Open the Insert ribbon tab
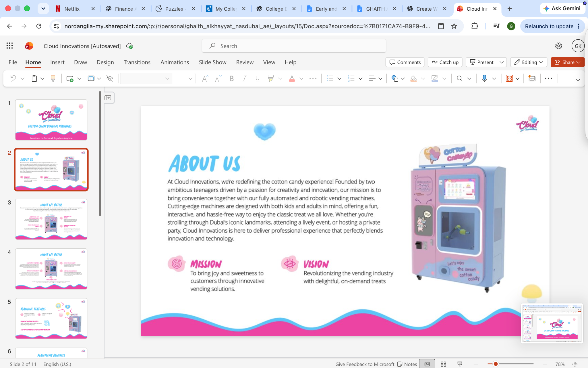This screenshot has width=588, height=368. click(57, 62)
